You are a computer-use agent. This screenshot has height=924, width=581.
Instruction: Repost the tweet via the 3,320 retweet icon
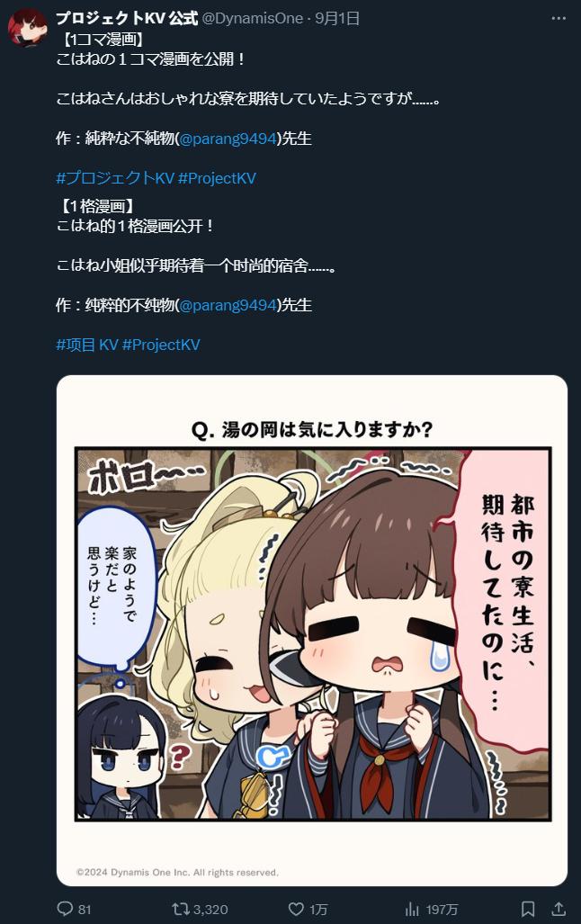click(x=180, y=908)
